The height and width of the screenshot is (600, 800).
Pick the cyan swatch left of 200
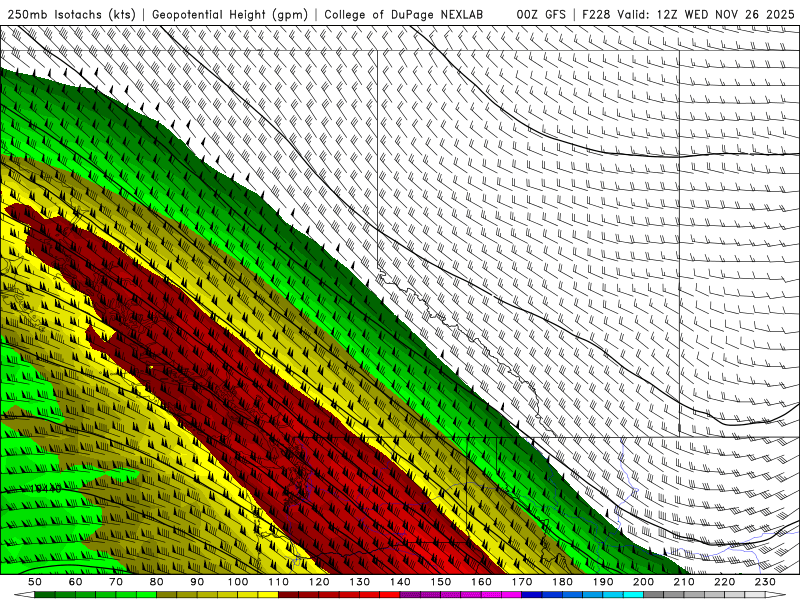pyautogui.click(x=633, y=595)
